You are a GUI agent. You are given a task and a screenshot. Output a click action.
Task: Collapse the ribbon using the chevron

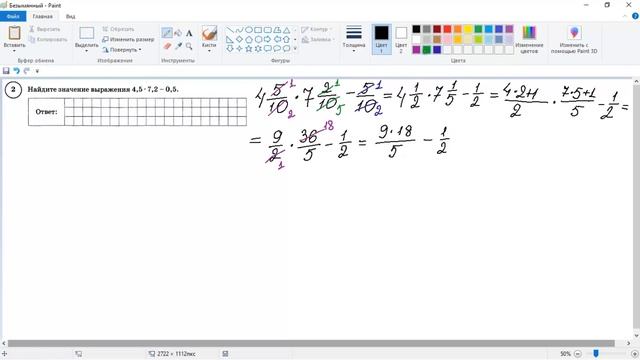(x=625, y=16)
